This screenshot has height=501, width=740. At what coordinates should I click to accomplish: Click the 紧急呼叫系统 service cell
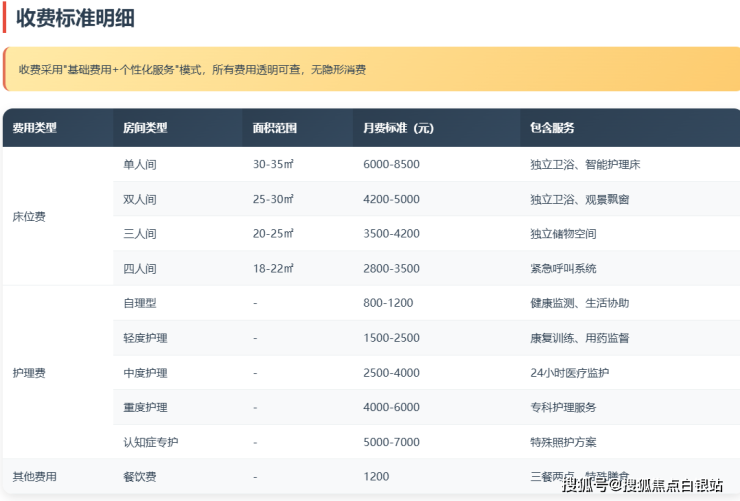[x=563, y=268]
